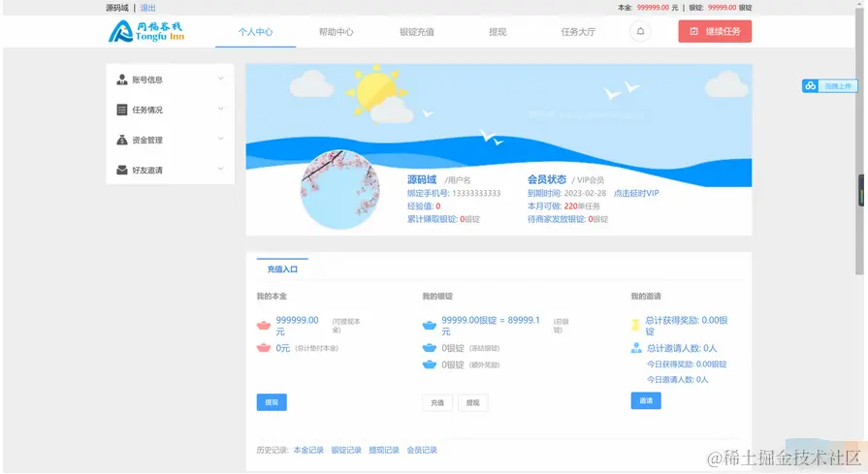868x474 pixels.
Task: Go to 银锭充值 nav tab
Action: click(417, 32)
